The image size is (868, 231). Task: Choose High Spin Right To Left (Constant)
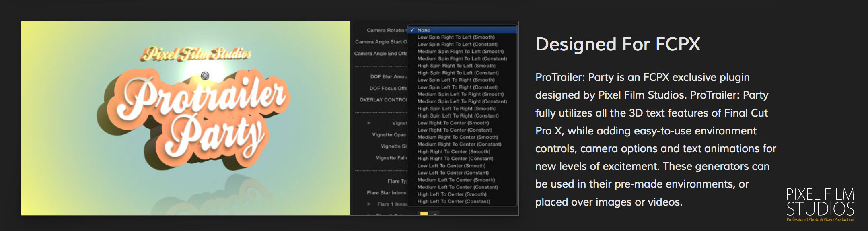tap(458, 73)
